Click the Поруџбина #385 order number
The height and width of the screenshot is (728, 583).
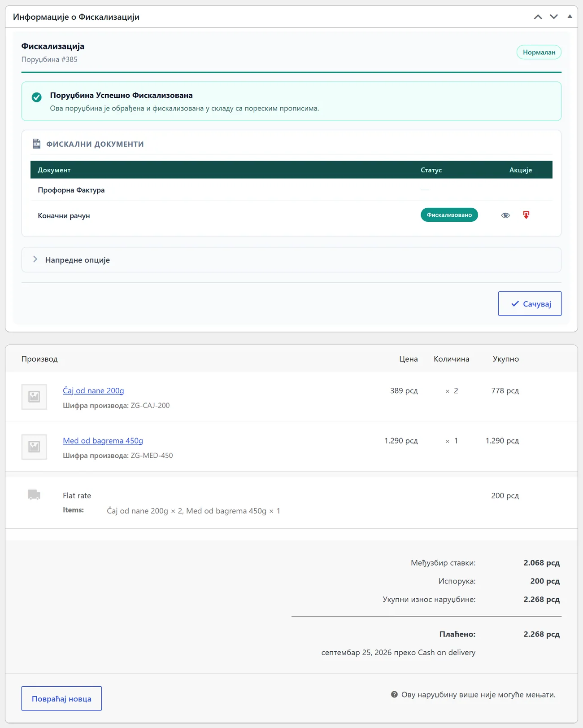(x=49, y=59)
